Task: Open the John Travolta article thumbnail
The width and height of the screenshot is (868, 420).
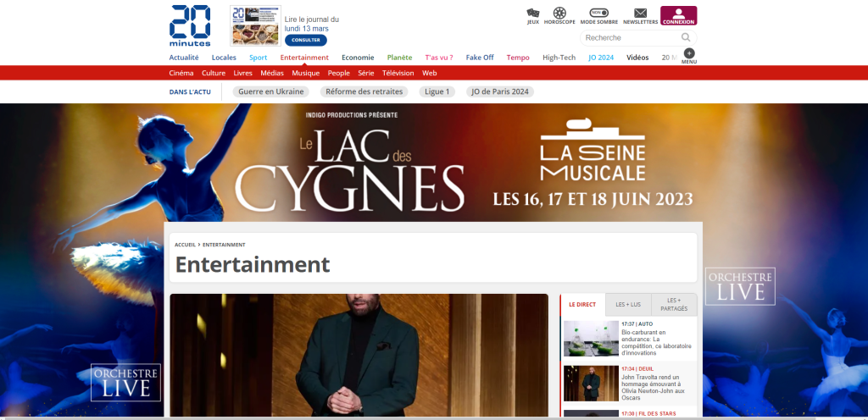Action: (x=591, y=383)
